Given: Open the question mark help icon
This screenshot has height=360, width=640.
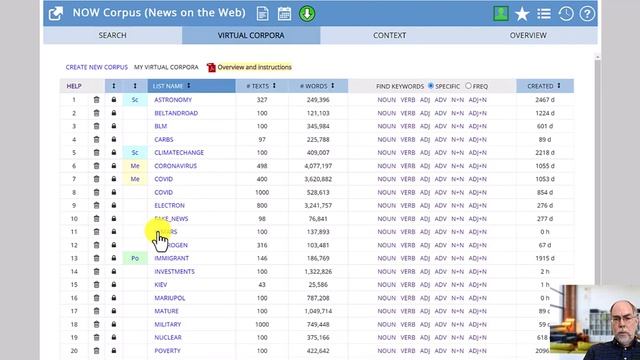Looking at the screenshot, I should click(x=587, y=14).
